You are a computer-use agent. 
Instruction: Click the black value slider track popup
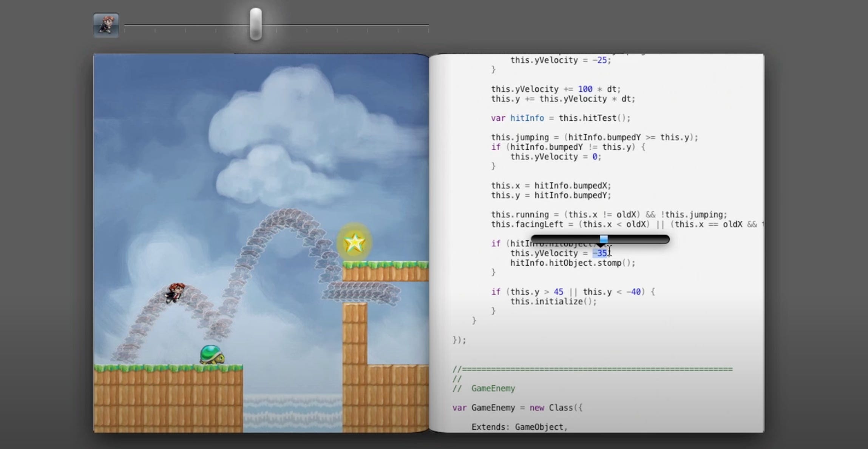(600, 239)
